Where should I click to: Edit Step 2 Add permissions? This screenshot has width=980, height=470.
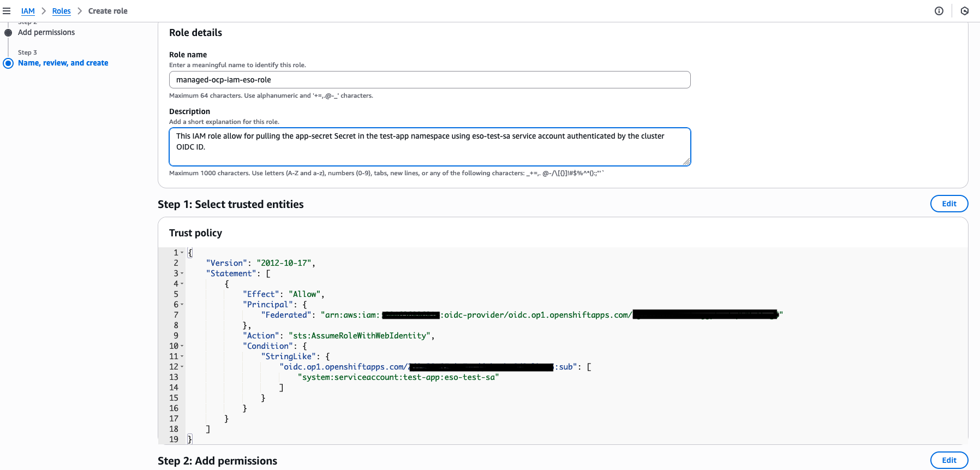pos(949,460)
